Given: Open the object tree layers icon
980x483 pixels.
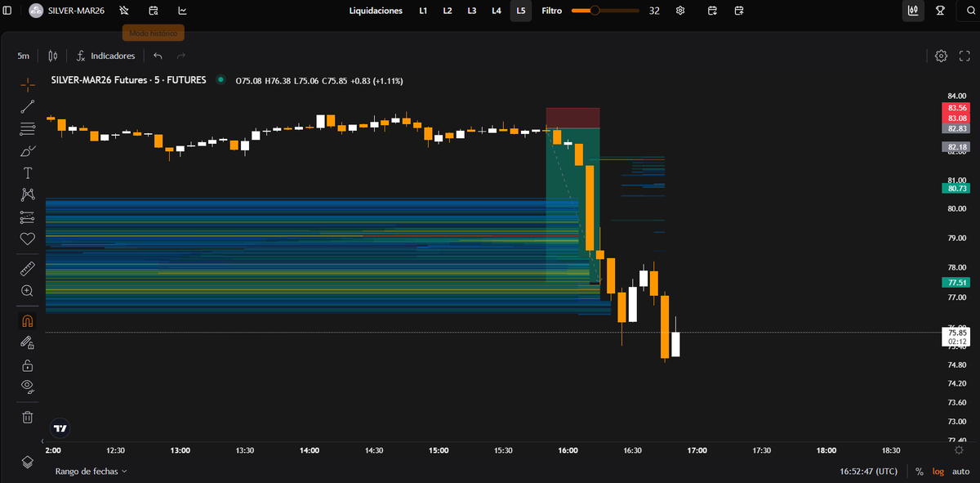Looking at the screenshot, I should pos(28,462).
